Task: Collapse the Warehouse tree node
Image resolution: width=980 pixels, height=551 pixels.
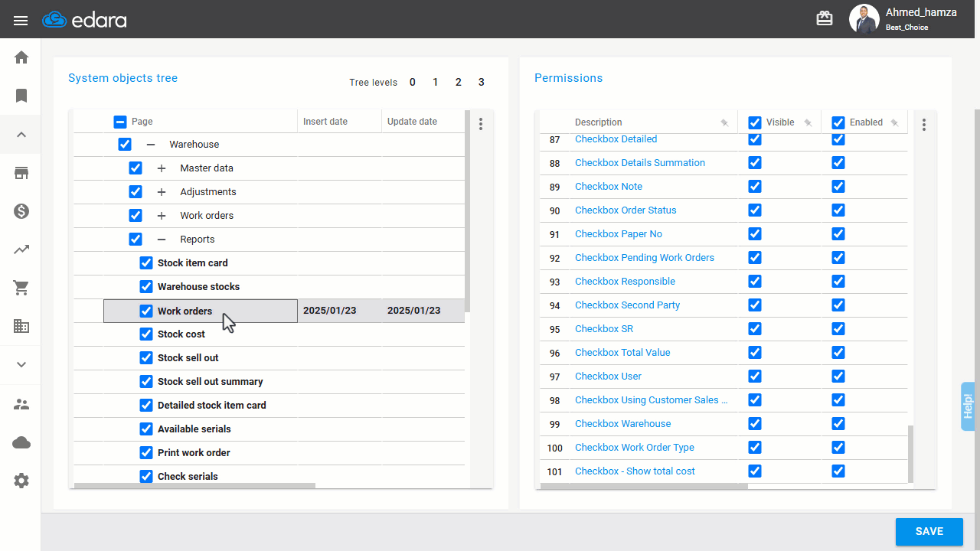Action: point(151,144)
